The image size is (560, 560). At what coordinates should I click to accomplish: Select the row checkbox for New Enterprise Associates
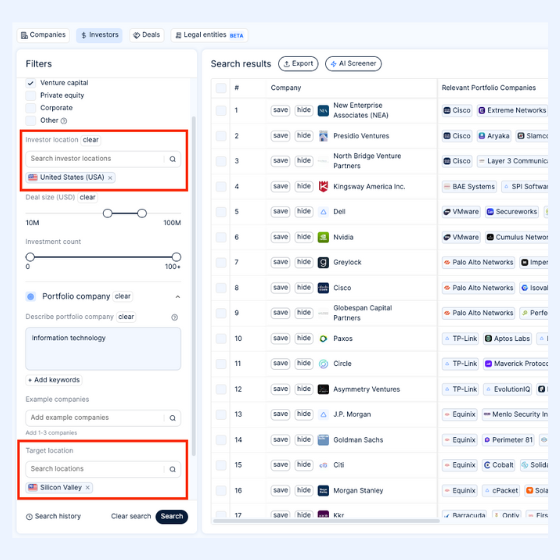point(221,110)
